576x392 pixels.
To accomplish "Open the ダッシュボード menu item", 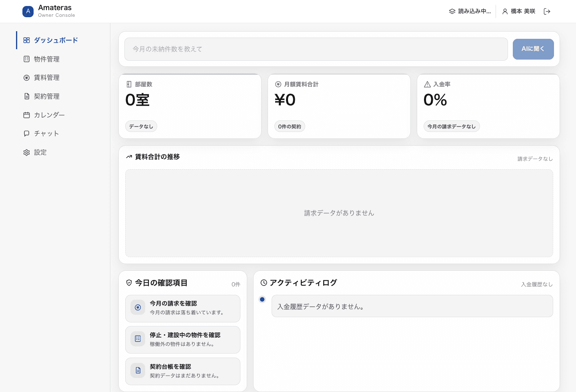I will [59, 40].
